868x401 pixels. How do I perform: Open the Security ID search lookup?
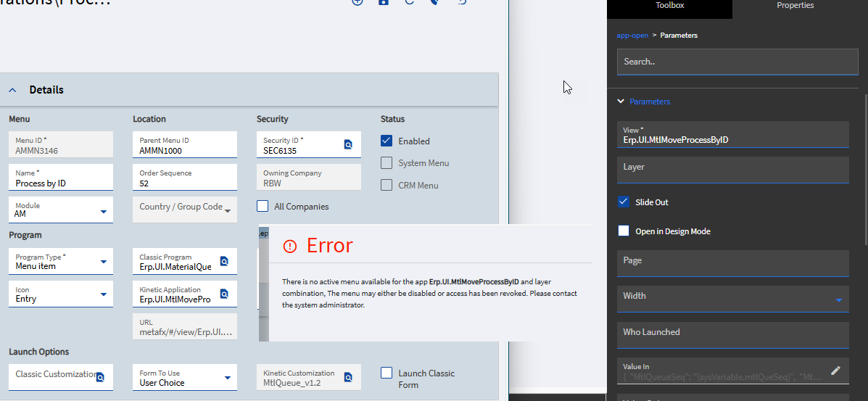348,144
